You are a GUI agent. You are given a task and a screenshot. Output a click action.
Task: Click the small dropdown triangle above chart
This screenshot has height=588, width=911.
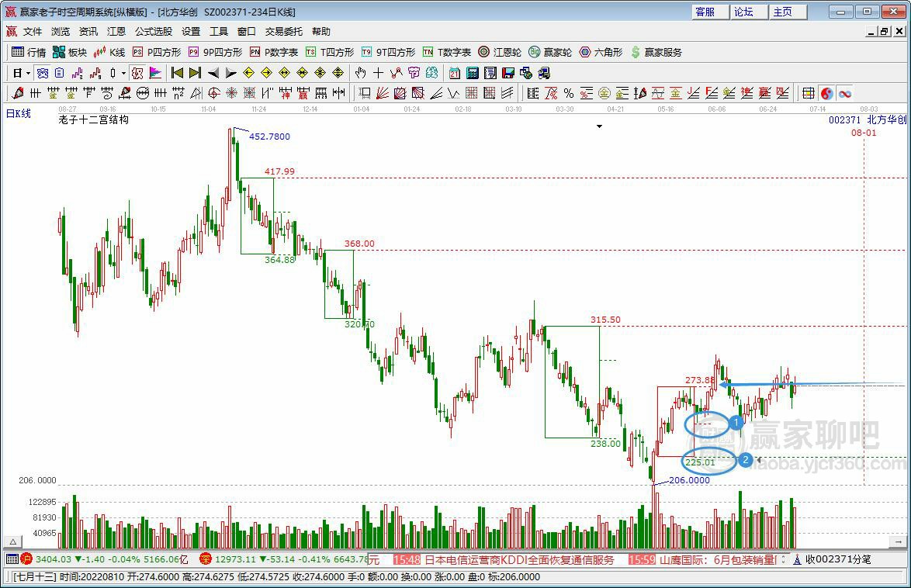coord(599,126)
